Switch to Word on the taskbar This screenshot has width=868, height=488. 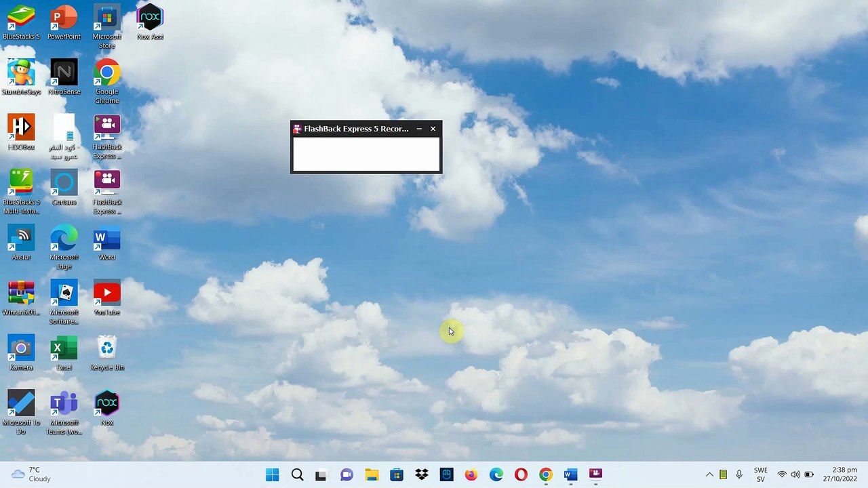point(570,474)
